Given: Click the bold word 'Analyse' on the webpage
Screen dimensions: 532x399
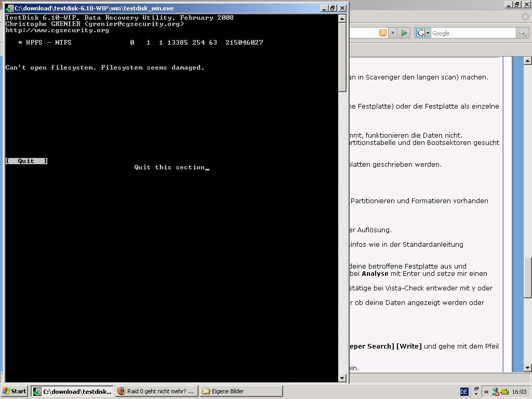Looking at the screenshot, I should click(375, 273).
